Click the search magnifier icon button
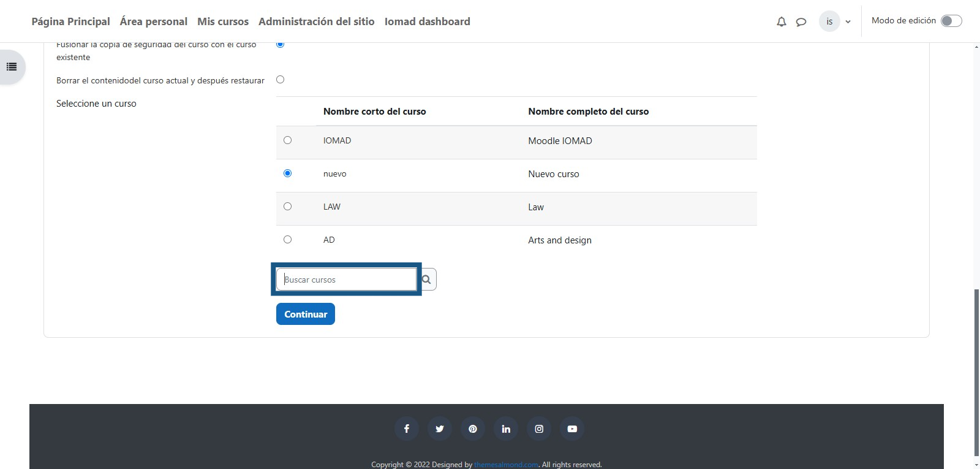Image resolution: width=980 pixels, height=469 pixels. (427, 280)
